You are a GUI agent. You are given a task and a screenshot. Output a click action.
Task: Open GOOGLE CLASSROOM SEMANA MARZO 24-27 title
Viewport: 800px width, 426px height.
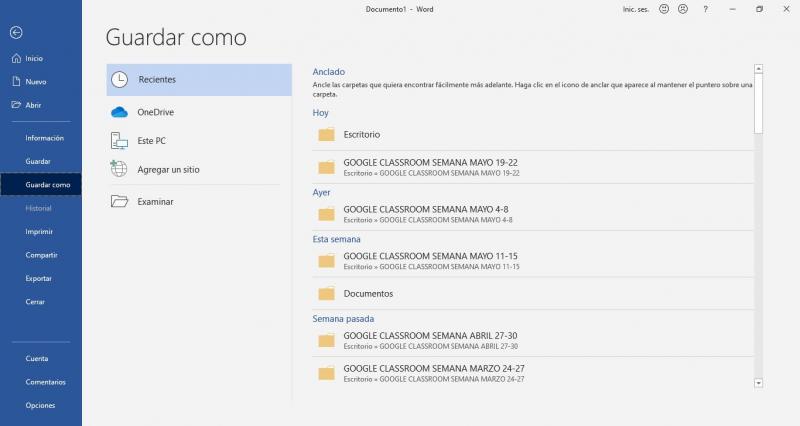point(434,368)
